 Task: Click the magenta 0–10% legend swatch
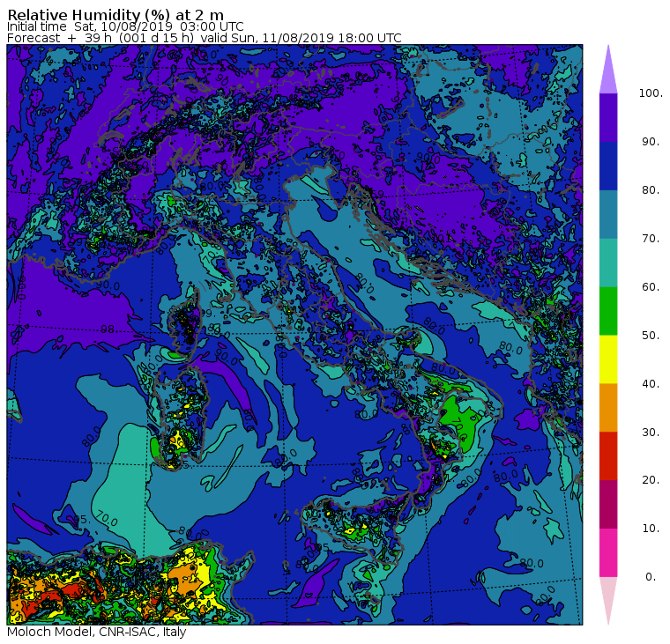608,552
